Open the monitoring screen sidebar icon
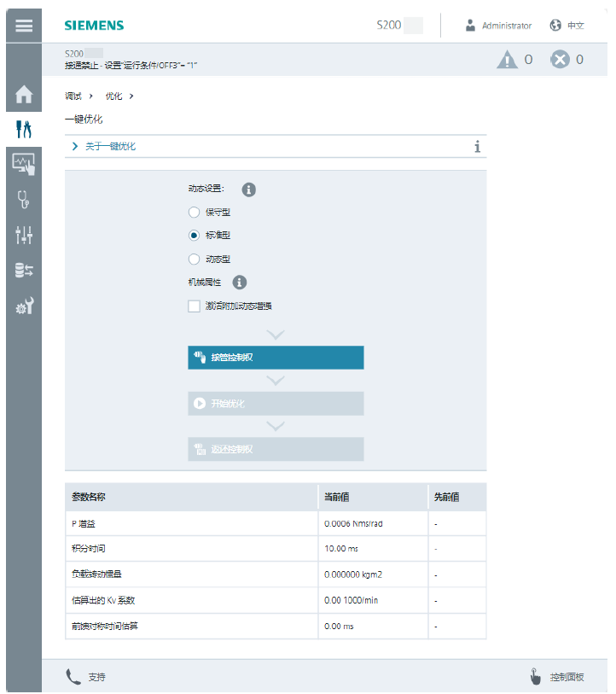Screen dimensions: 616x694 point(24,163)
